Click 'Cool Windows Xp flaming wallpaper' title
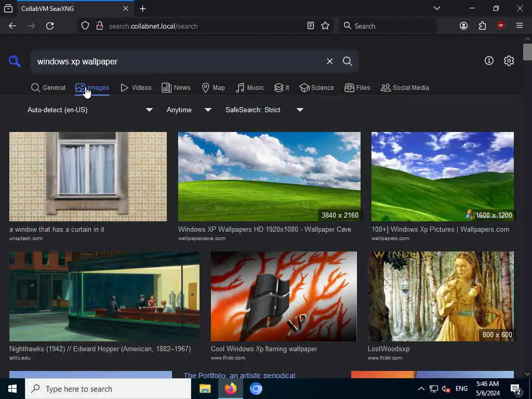This screenshot has height=399, width=532. [263, 349]
